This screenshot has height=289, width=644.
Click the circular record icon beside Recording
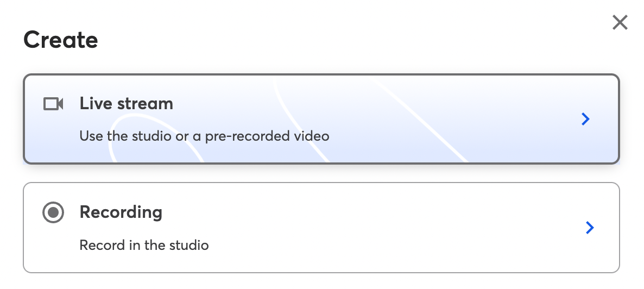pos(53,212)
